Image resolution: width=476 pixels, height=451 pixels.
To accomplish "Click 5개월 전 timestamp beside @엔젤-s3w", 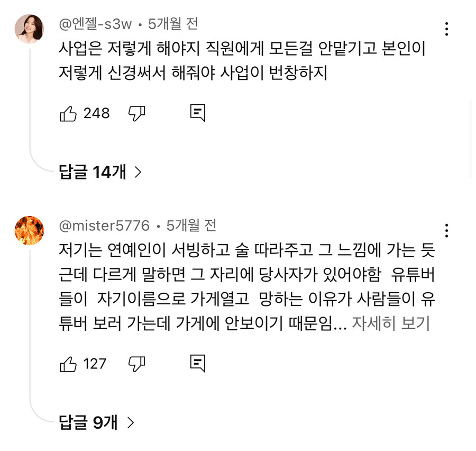I will tap(173, 24).
